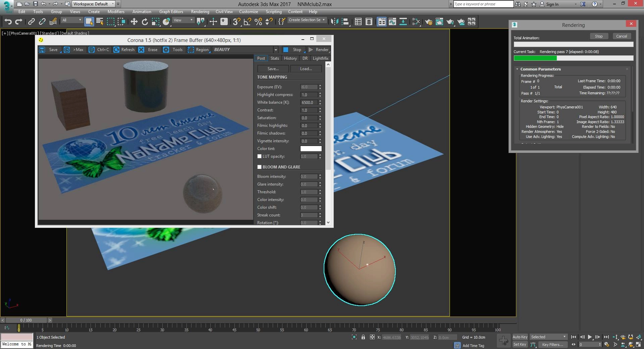
Task: Toggle Angle Snap
Action: [x=247, y=22]
